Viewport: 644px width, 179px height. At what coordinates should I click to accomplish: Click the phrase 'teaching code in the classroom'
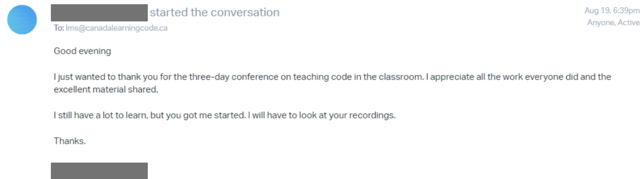(358, 77)
